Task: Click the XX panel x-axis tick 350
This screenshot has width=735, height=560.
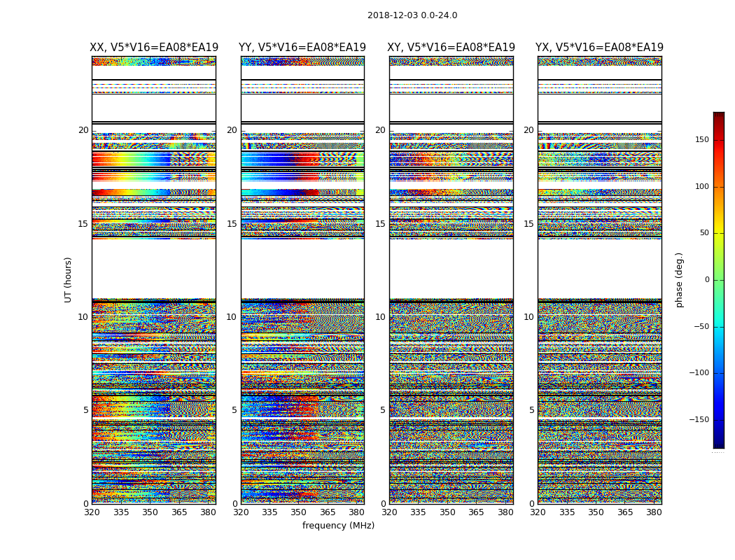Action: coord(150,512)
